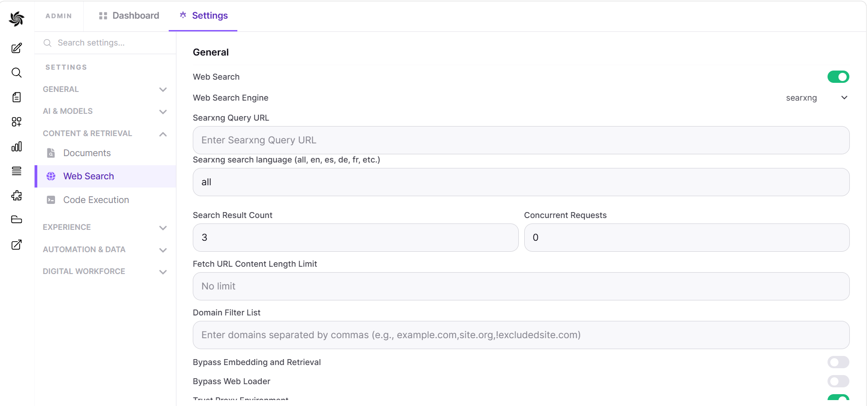Open the bar chart analytics icon
This screenshot has height=406, width=868.
coord(16,147)
